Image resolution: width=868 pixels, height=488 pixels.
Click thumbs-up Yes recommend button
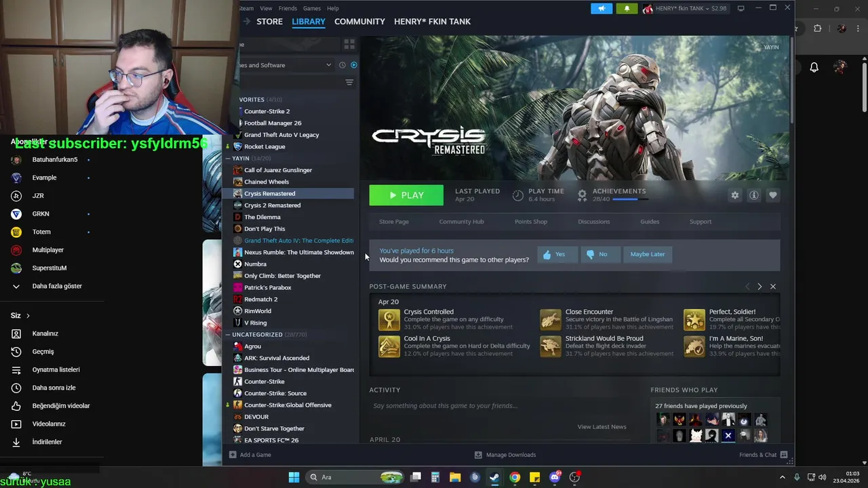(557, 254)
